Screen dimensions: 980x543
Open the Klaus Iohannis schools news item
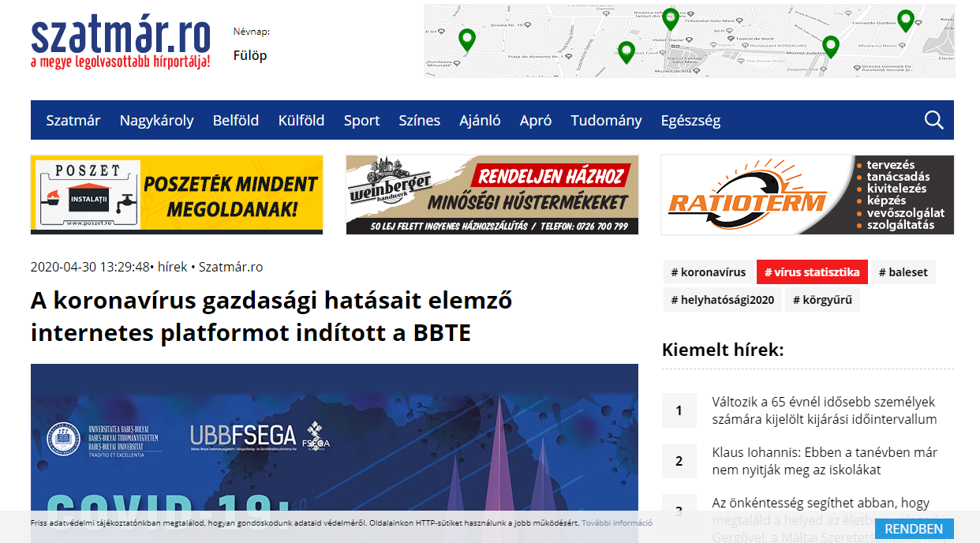[824, 461]
